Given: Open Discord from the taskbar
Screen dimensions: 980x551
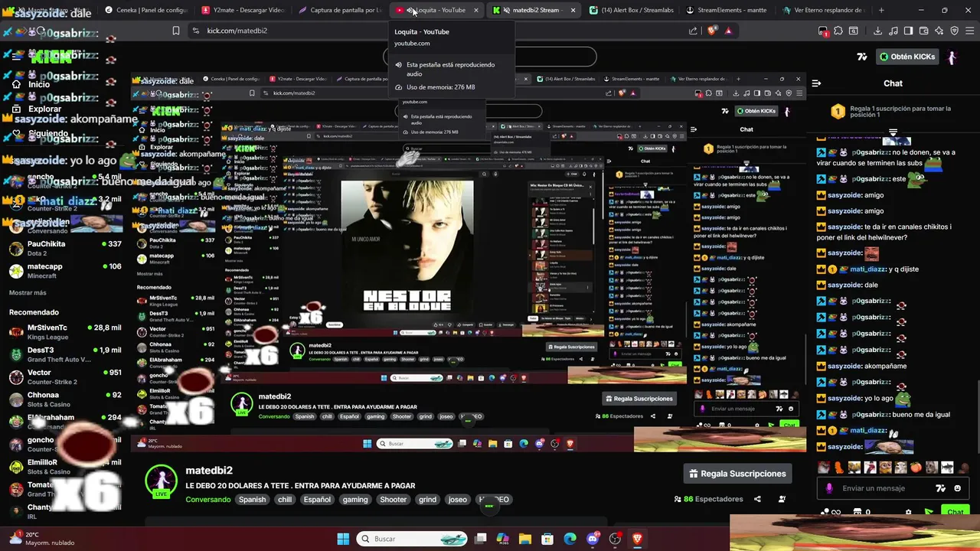Looking at the screenshot, I should (593, 539).
